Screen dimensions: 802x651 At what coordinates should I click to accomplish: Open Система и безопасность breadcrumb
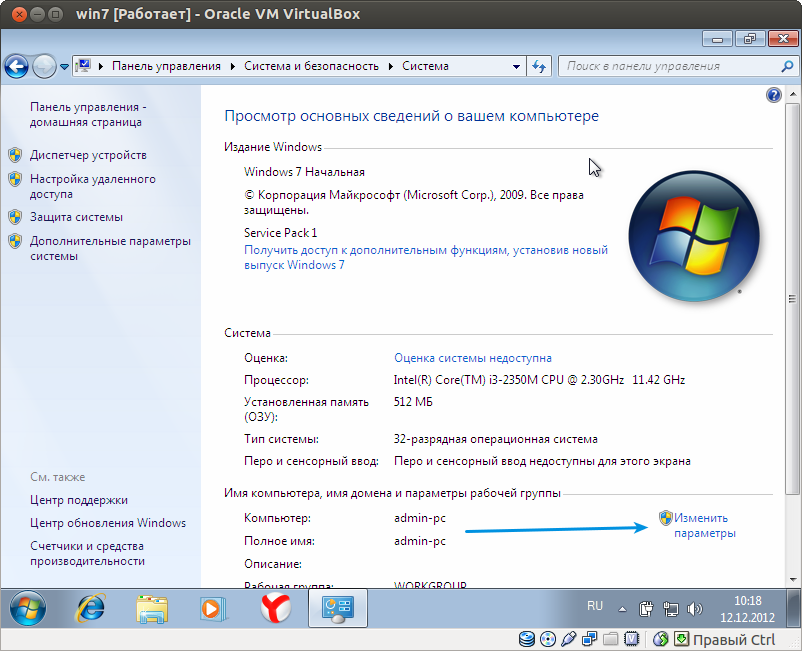click(311, 66)
